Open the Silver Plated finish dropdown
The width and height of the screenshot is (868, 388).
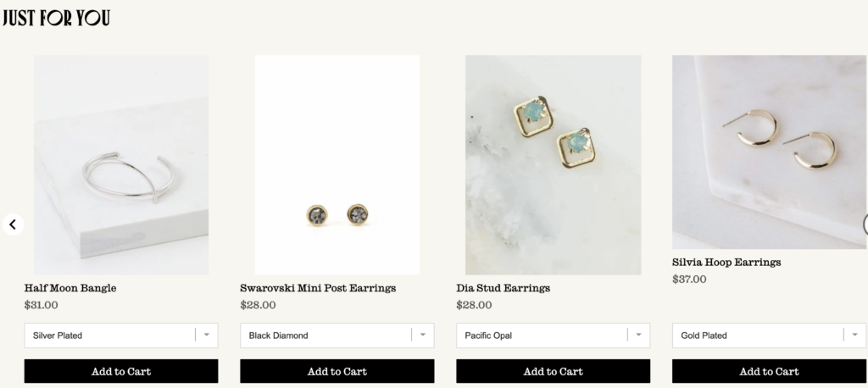(121, 335)
